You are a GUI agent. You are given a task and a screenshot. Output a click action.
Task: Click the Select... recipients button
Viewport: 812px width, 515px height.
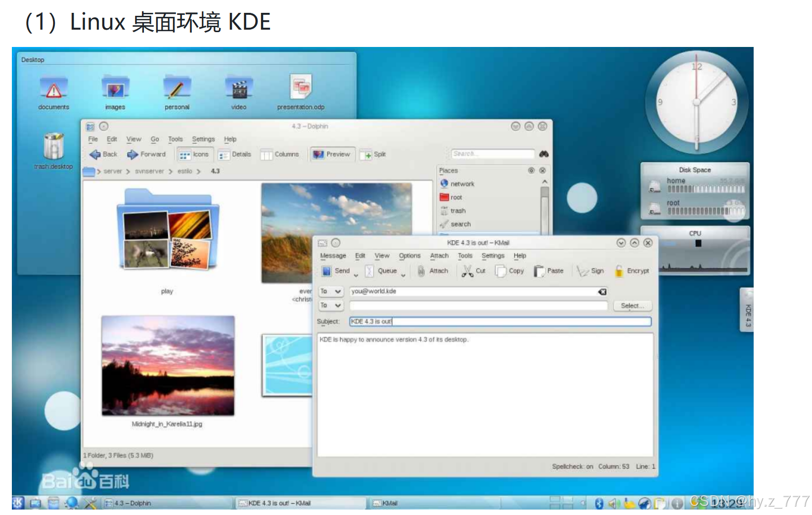coord(632,306)
